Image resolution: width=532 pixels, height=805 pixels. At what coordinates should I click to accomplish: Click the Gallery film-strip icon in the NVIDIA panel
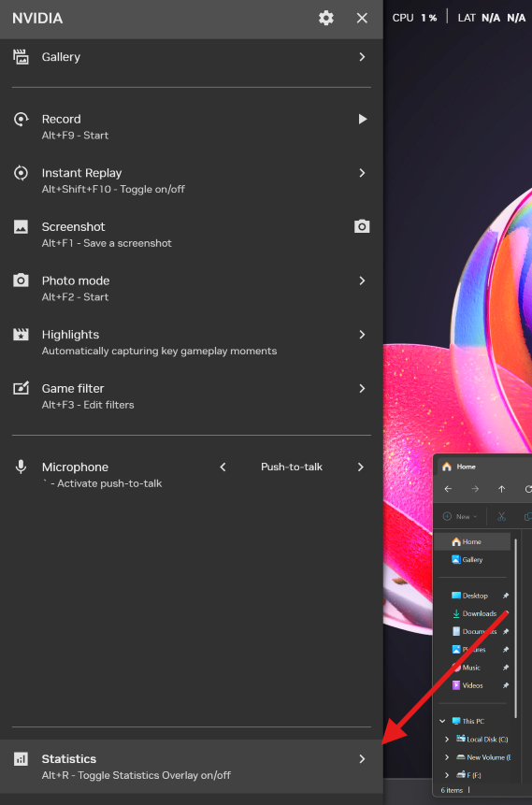[x=21, y=57]
